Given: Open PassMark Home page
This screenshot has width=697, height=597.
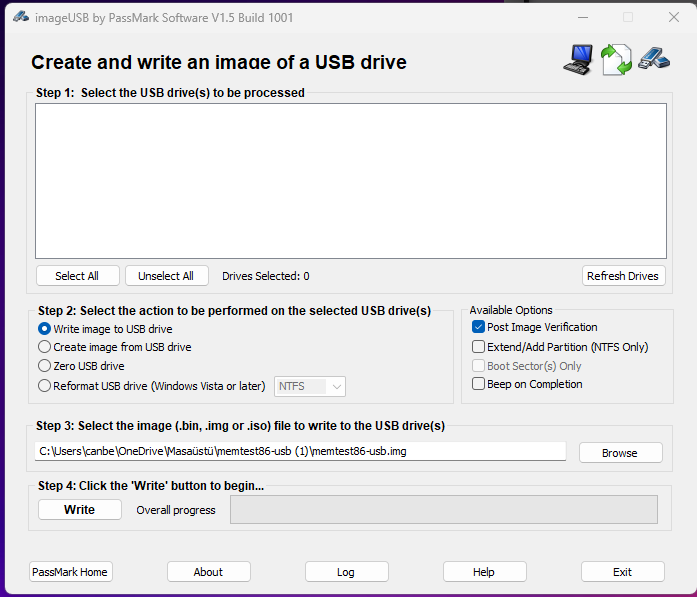Looking at the screenshot, I should 71,572.
